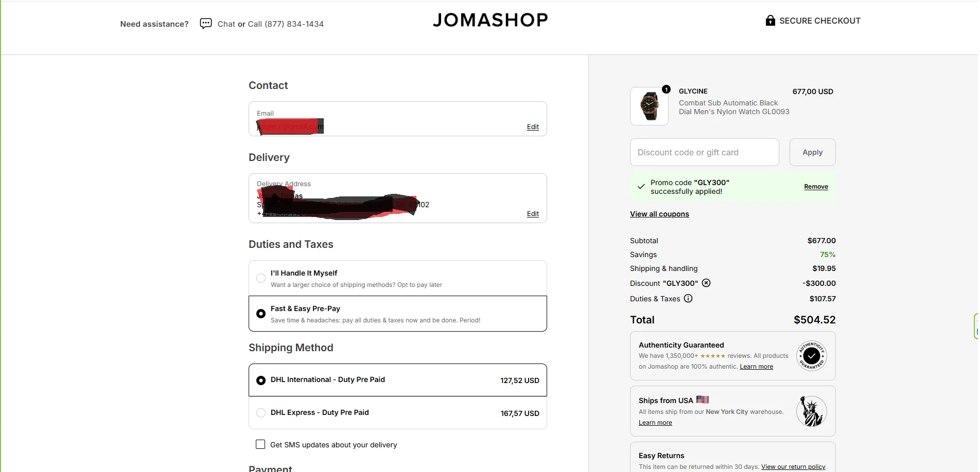Viewport: 980px width, 472px height.
Task: Click the Discount code or gift card field
Action: [704, 152]
